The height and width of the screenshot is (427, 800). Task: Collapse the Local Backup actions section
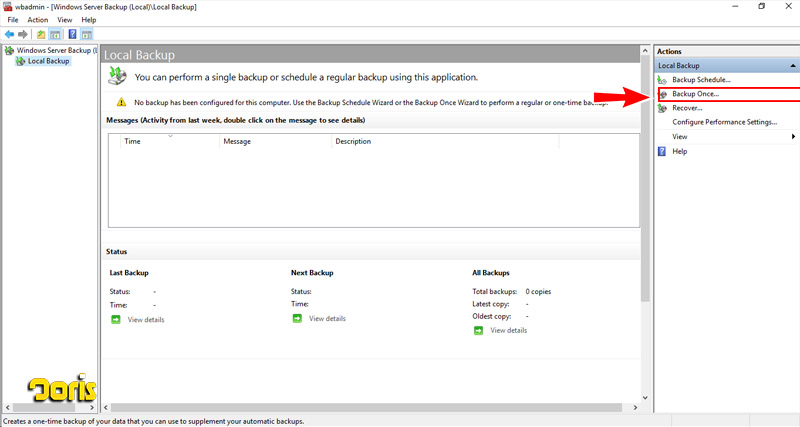tap(793, 65)
